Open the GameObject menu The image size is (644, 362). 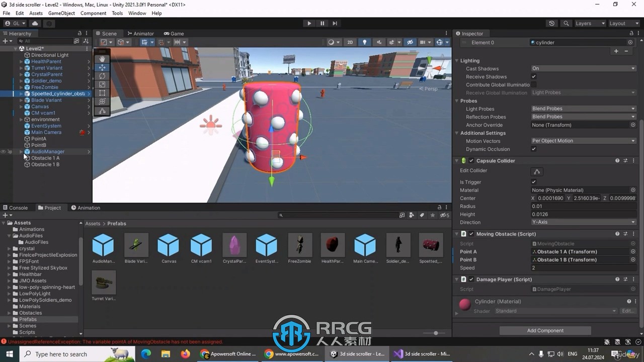click(61, 13)
